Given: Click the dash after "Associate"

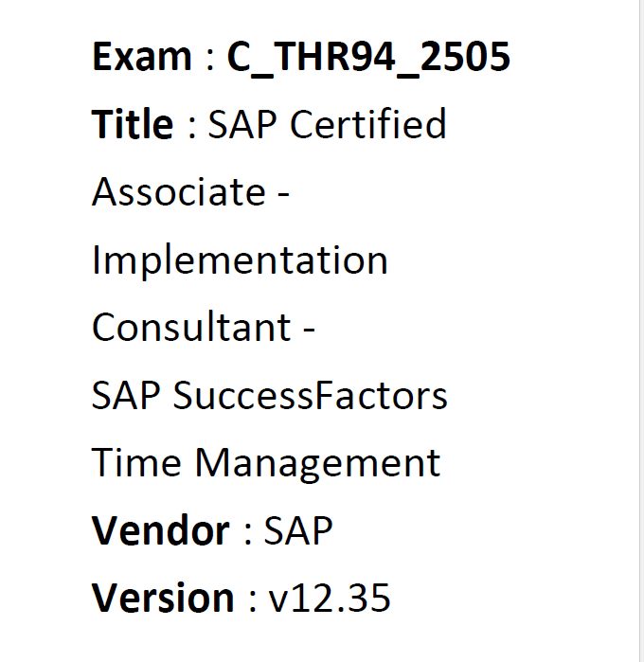Looking at the screenshot, I should pyautogui.click(x=283, y=196).
